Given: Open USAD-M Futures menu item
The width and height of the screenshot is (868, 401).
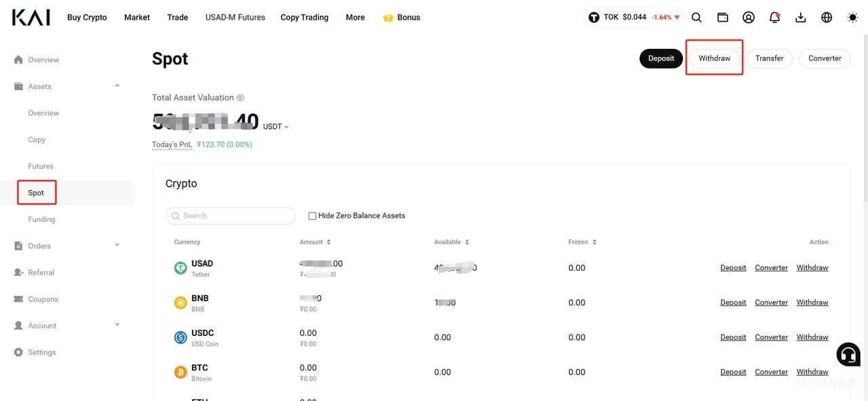Looking at the screenshot, I should click(x=235, y=18).
